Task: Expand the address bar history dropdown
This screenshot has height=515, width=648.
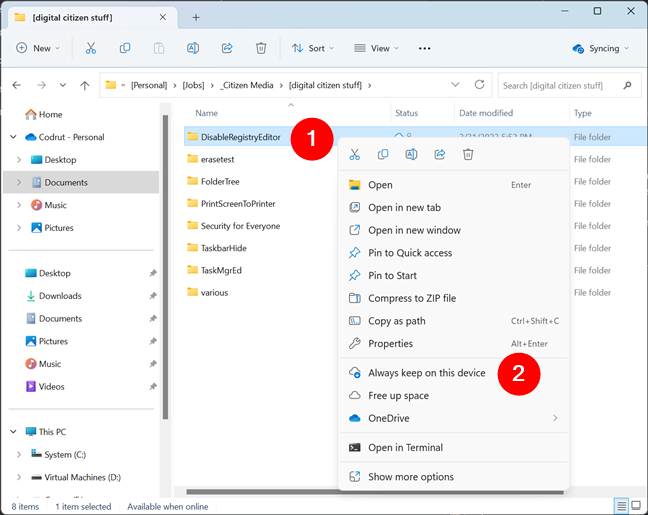Action: [x=456, y=86]
